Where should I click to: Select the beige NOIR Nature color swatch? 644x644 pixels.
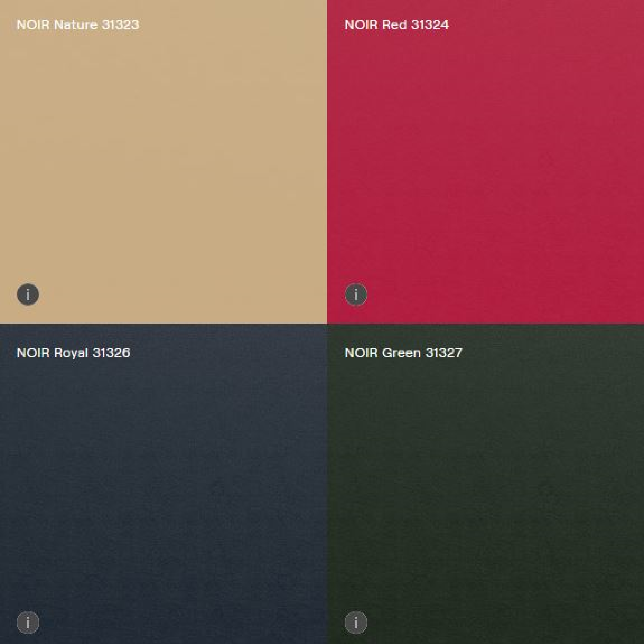coord(163,161)
